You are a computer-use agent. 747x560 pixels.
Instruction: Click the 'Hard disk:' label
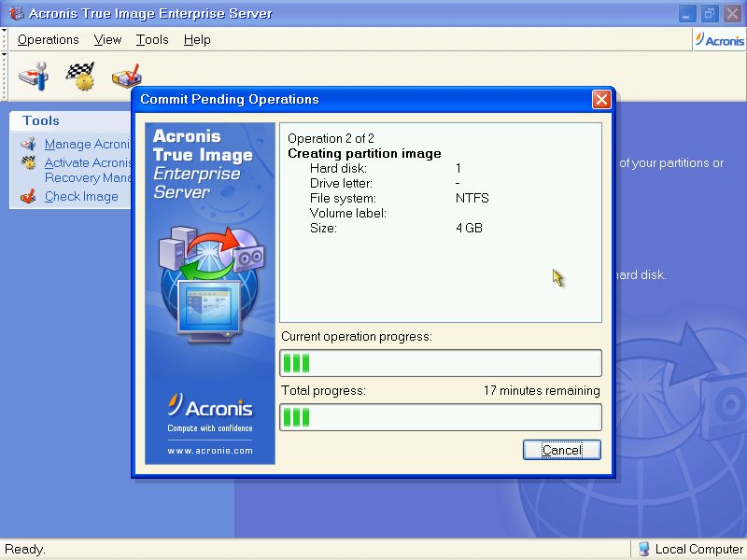(338, 168)
